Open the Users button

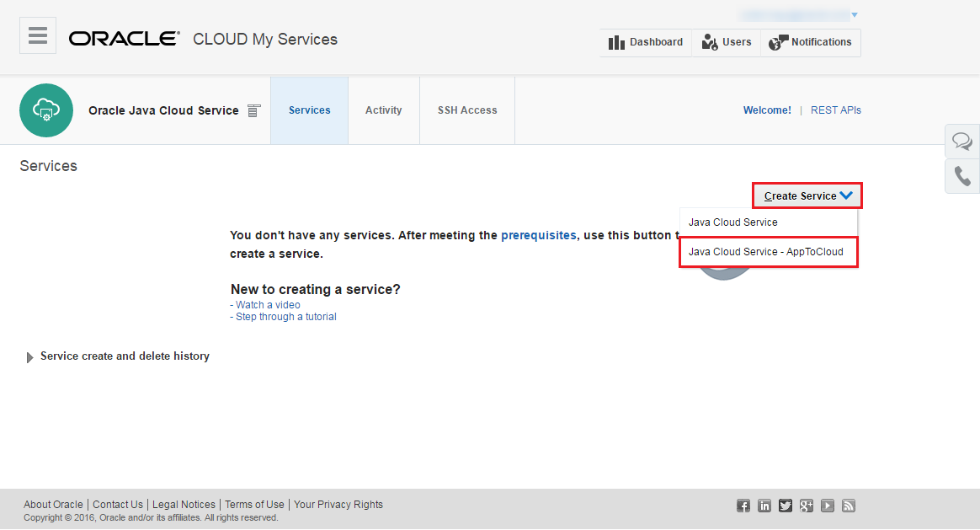[727, 42]
